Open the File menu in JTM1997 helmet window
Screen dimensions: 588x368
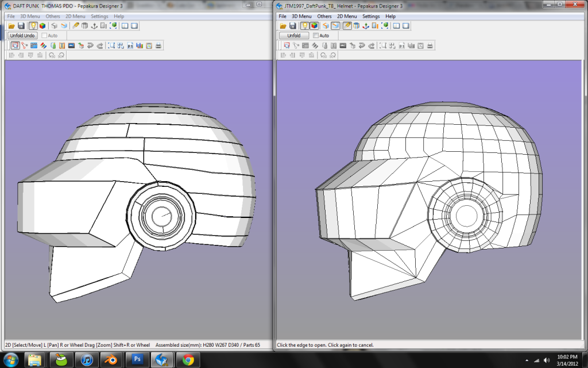283,16
